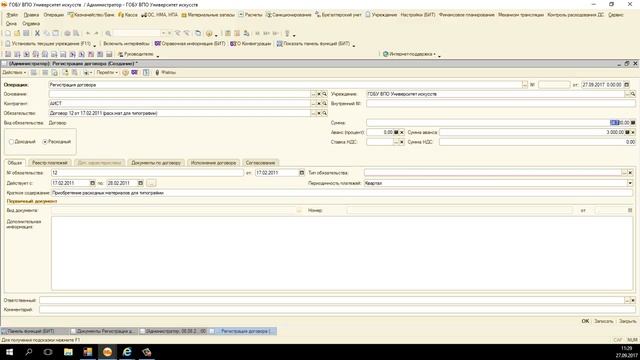Open selection ellipsis for Основание field
The image size is (640, 360).
(x=314, y=94)
